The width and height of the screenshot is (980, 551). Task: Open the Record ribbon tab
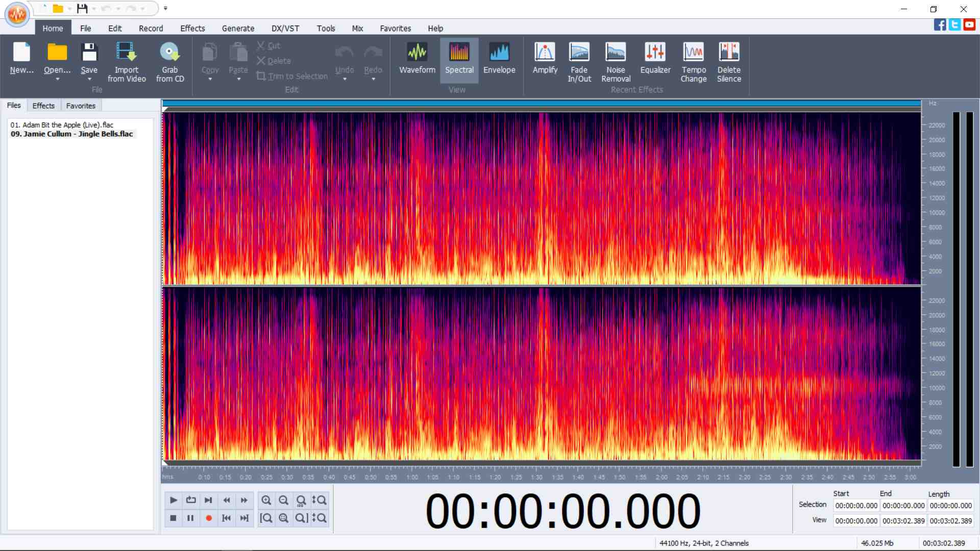(x=151, y=28)
